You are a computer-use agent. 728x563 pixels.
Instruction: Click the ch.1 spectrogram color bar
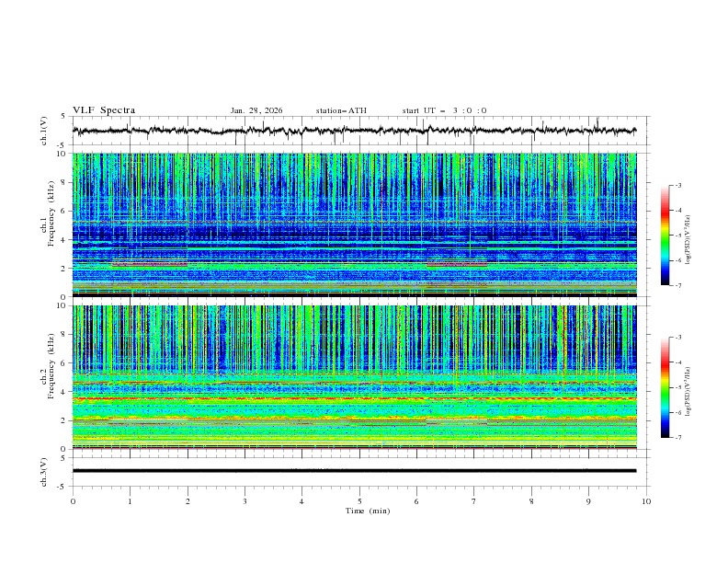[665, 235]
